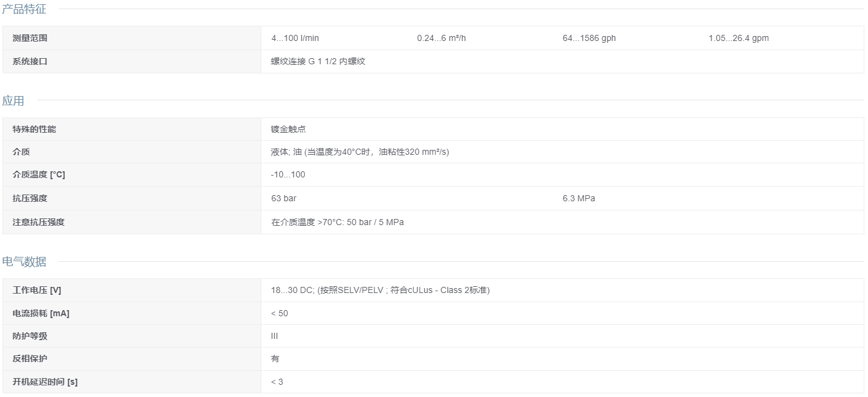Click the 在介质温度 >70°C pressure note
Viewport: 868px width, 397px height.
click(x=337, y=222)
